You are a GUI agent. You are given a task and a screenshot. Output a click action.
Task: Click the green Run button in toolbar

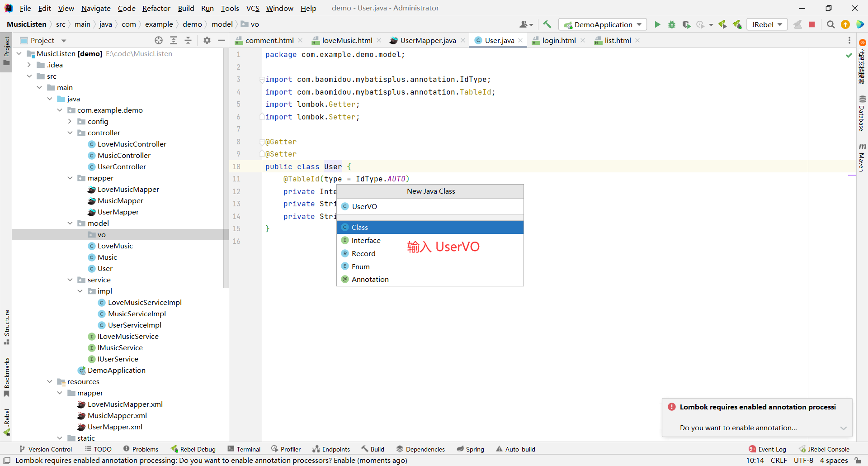tap(657, 24)
